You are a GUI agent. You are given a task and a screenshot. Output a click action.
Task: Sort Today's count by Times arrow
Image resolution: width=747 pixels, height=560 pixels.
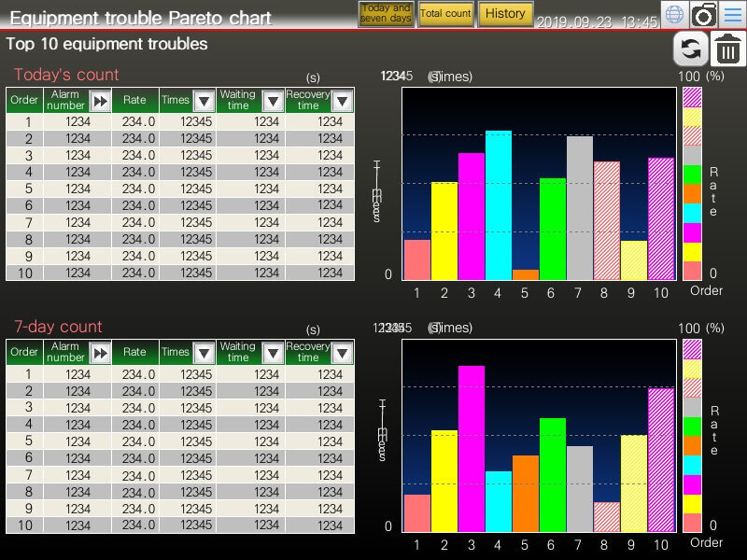click(x=204, y=101)
